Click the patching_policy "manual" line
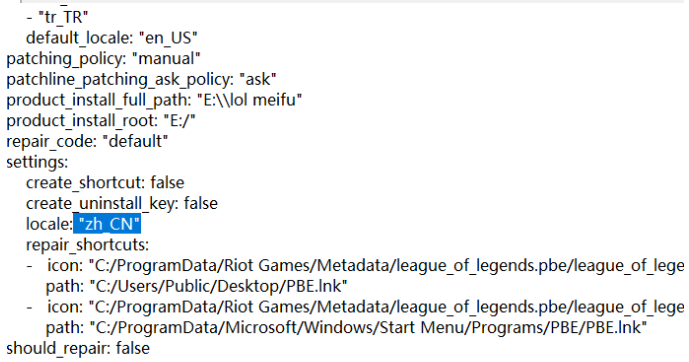This screenshot has width=689, height=362. click(103, 58)
